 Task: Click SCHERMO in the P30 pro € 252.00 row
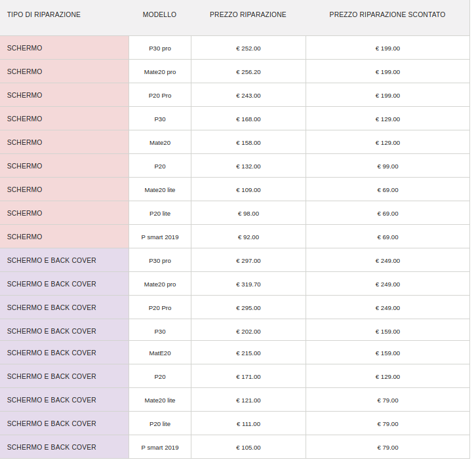point(25,49)
